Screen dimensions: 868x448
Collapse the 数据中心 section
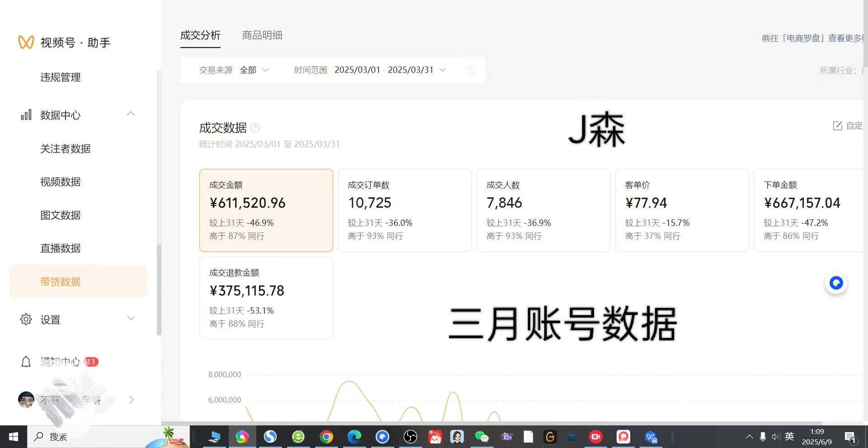(x=131, y=114)
